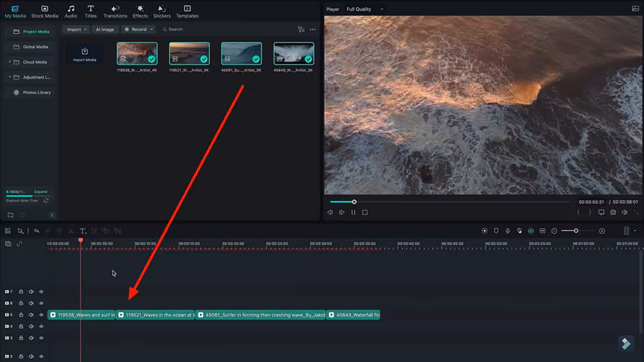Screen dimensions: 644x362
Task: Refresh the cloud storage status
Action: 46,201
